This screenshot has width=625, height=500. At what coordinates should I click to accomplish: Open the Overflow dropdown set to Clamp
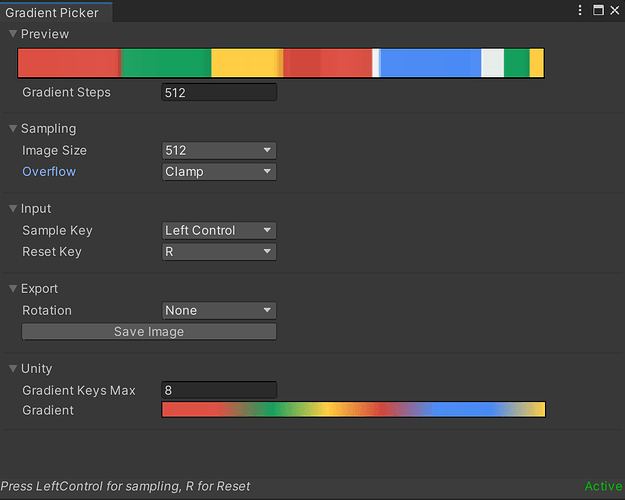(x=219, y=171)
